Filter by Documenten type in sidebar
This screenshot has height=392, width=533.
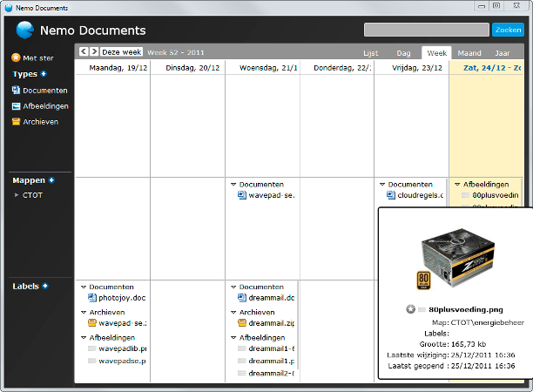(45, 91)
